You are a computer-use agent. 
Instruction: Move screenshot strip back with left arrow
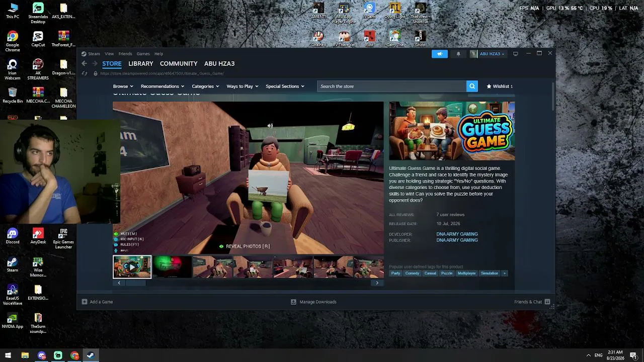(119, 283)
